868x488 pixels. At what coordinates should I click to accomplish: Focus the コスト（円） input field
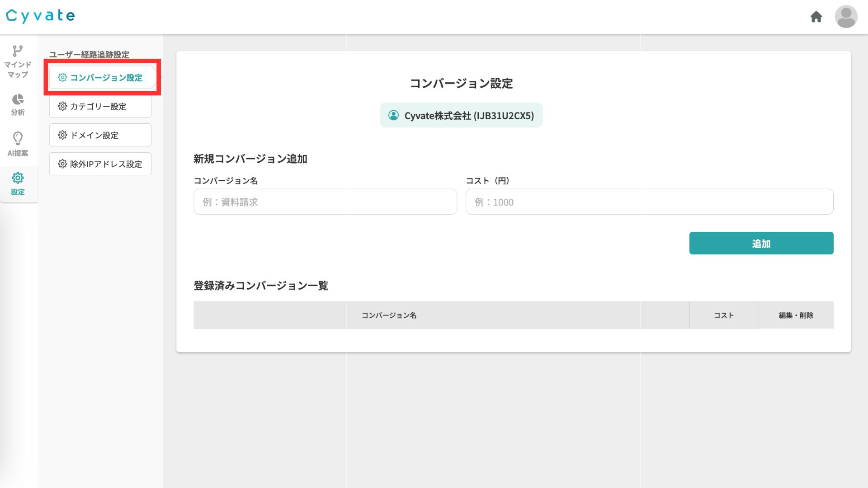(x=649, y=202)
